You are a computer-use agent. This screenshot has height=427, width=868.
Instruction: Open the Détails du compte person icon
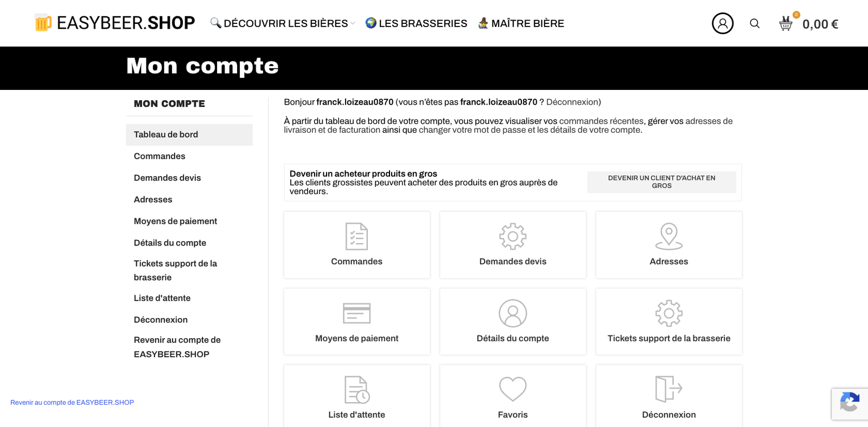click(513, 313)
